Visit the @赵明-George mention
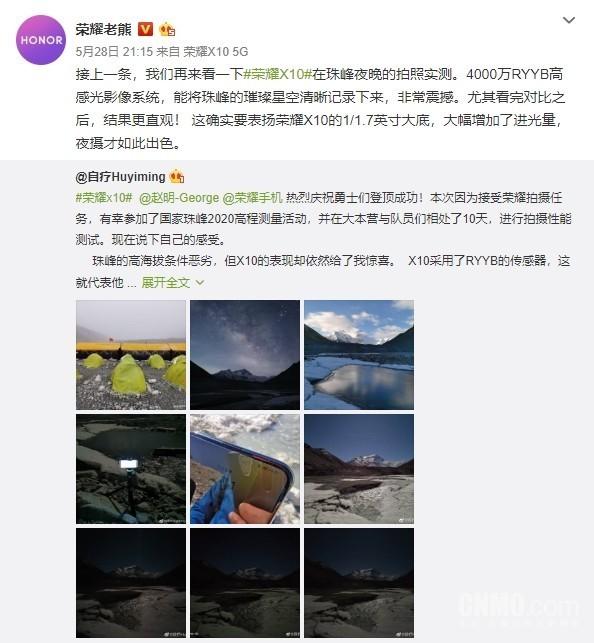594x643 pixels. [179, 198]
